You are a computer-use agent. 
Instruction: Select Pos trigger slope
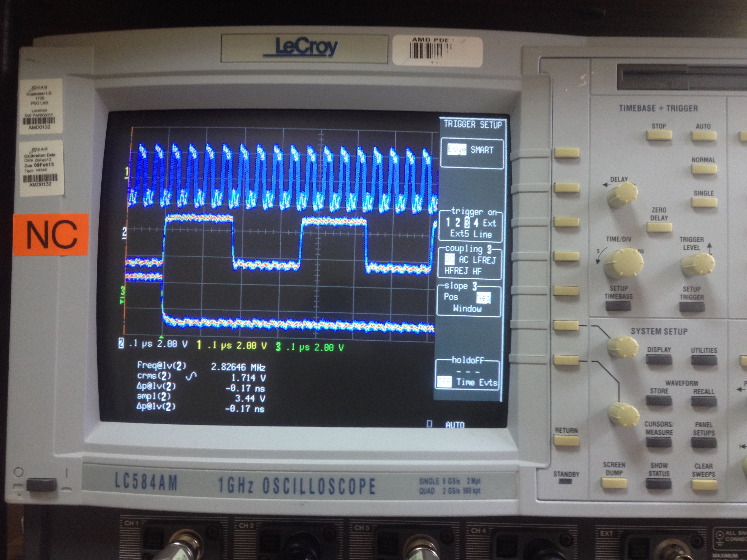(x=451, y=297)
